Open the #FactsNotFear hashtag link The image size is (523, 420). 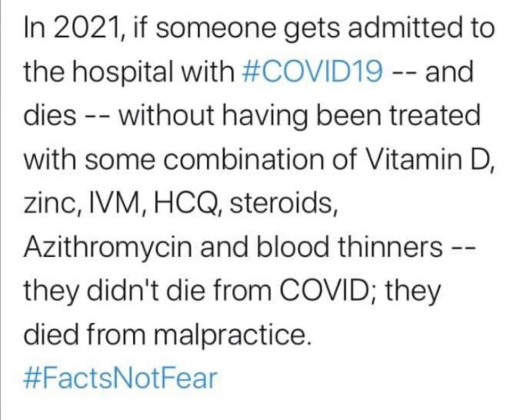tap(121, 379)
